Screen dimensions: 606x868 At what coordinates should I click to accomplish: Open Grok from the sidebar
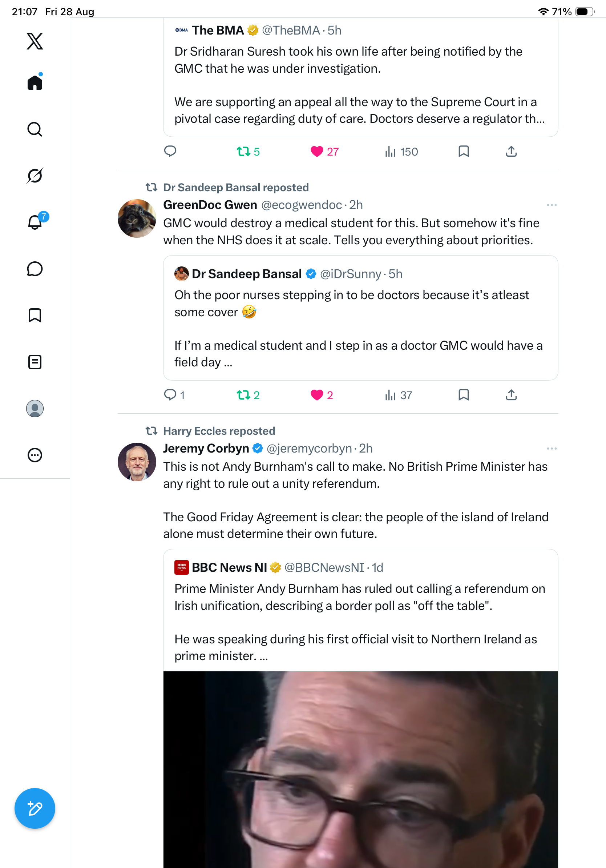tap(35, 176)
